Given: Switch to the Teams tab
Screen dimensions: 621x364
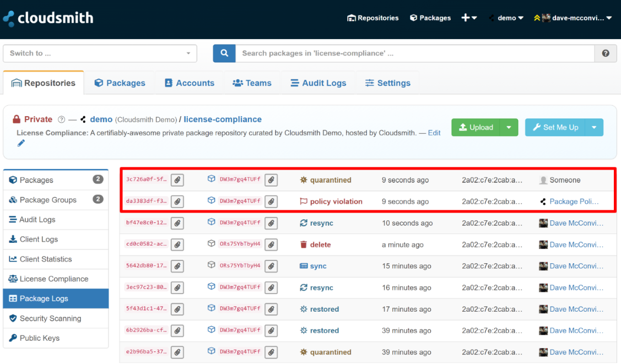Looking at the screenshot, I should tap(252, 83).
